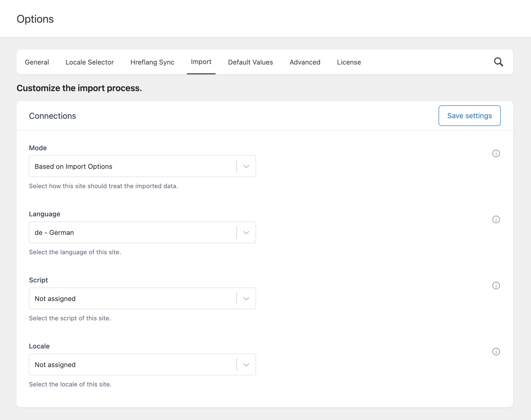View the info tooltip for the Locale setting

click(x=496, y=352)
